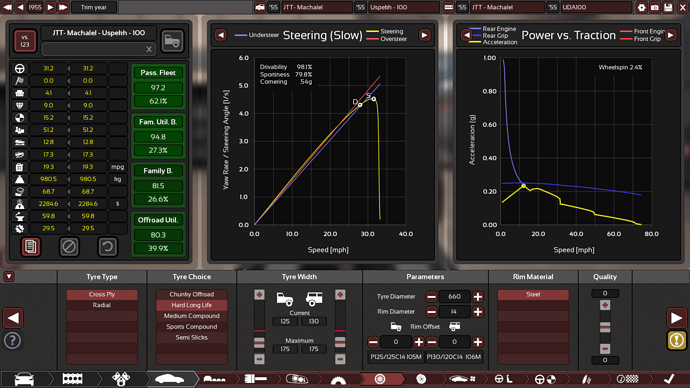Take a screenshot with the camera icon
690x388 pixels.
(655, 7)
